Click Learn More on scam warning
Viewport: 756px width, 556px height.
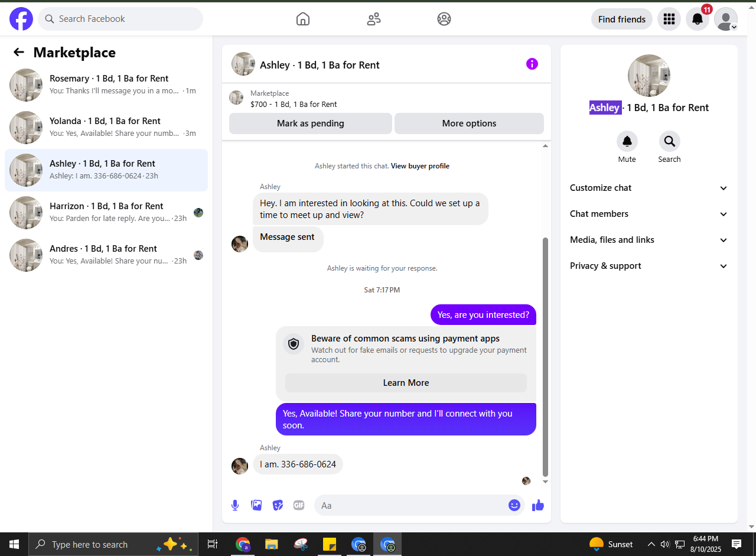point(406,383)
